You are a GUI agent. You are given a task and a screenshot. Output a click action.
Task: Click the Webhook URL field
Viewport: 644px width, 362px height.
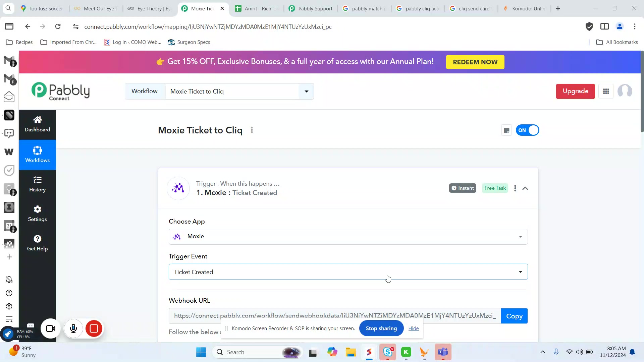[x=335, y=316]
